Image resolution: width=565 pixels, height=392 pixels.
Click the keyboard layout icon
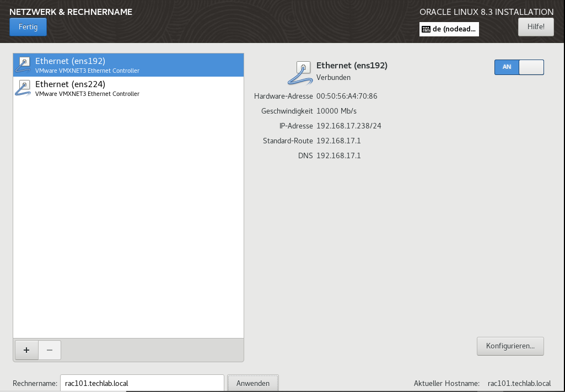tap(426, 29)
